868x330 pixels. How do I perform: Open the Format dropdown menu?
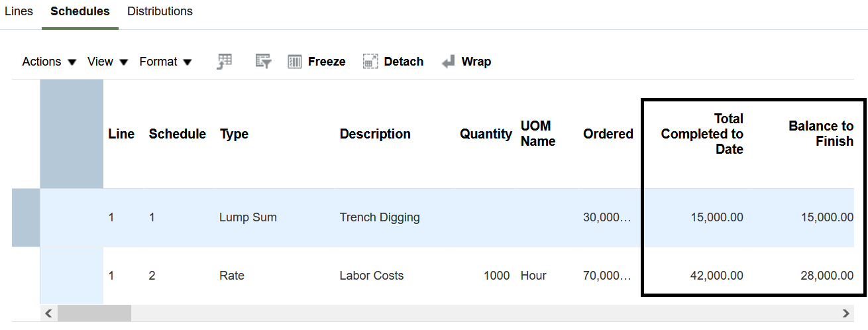click(166, 62)
